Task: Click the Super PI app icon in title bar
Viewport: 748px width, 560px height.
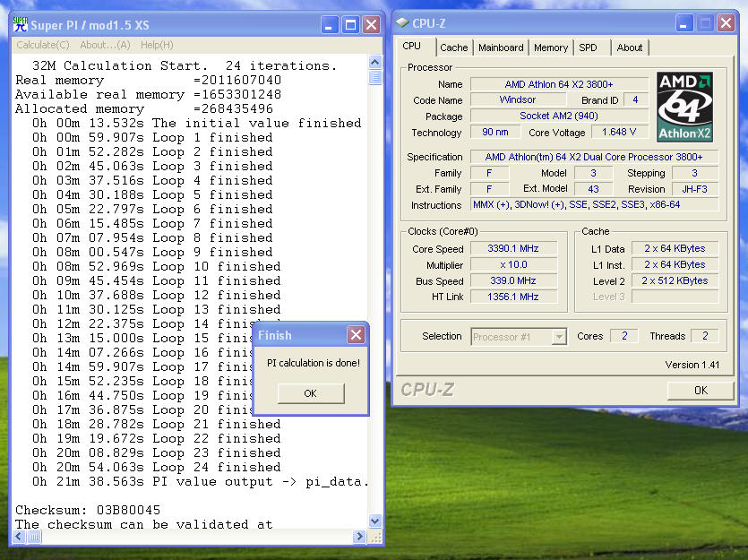Action: (x=21, y=24)
